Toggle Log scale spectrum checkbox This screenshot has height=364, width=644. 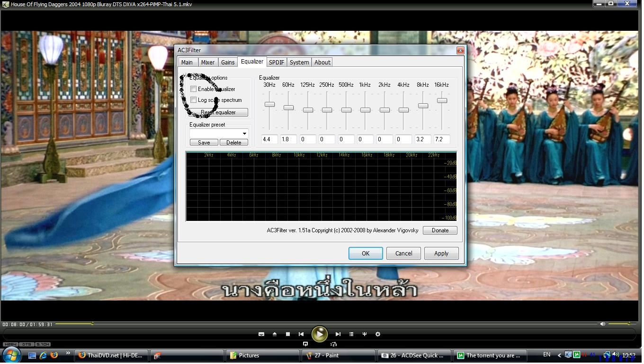point(194,100)
